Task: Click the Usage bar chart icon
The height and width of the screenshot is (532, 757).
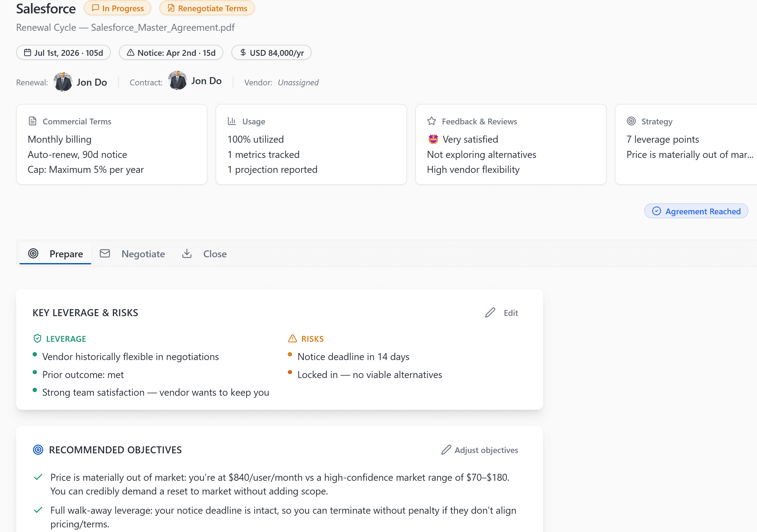Action: 232,121
